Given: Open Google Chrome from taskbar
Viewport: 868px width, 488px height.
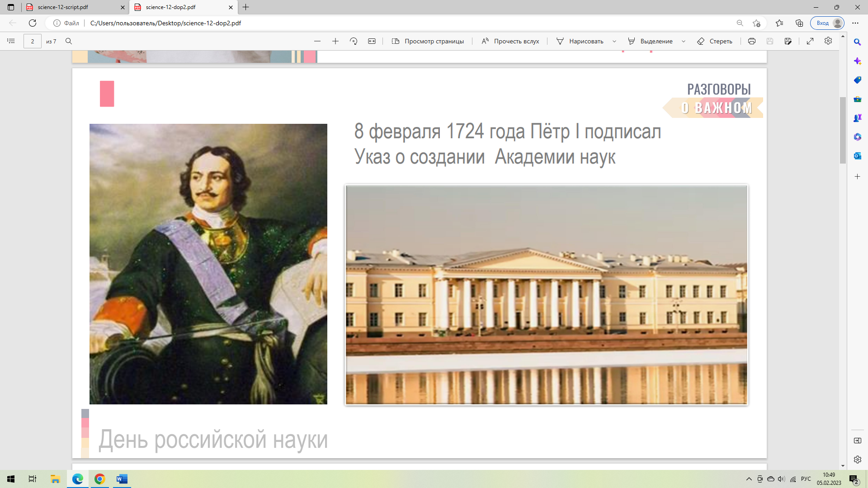Looking at the screenshot, I should coord(100,479).
